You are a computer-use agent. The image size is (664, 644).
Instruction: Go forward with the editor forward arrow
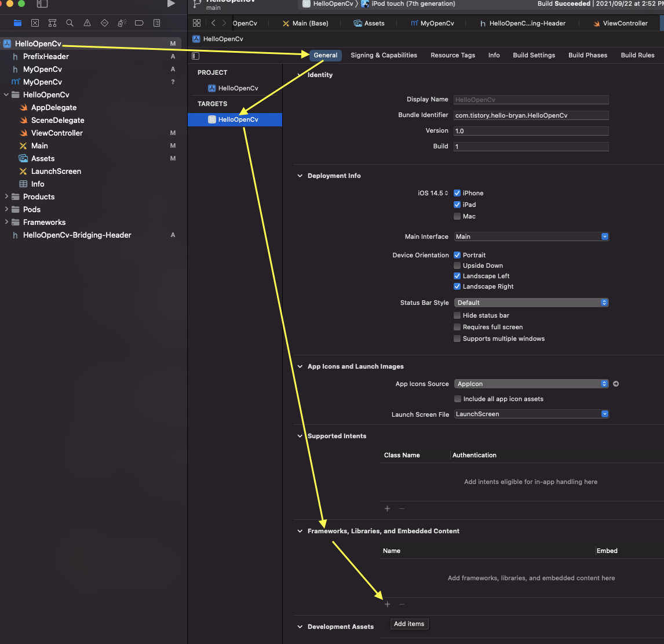[224, 23]
